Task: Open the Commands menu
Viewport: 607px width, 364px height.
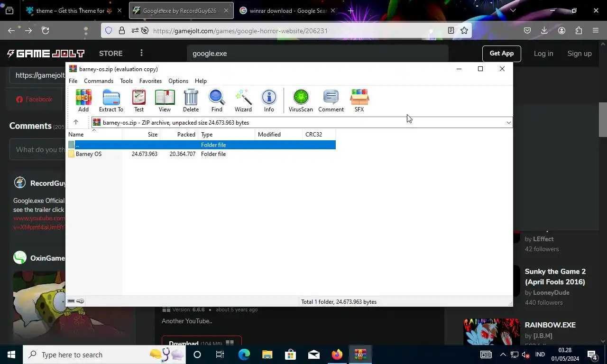Action: (x=99, y=81)
